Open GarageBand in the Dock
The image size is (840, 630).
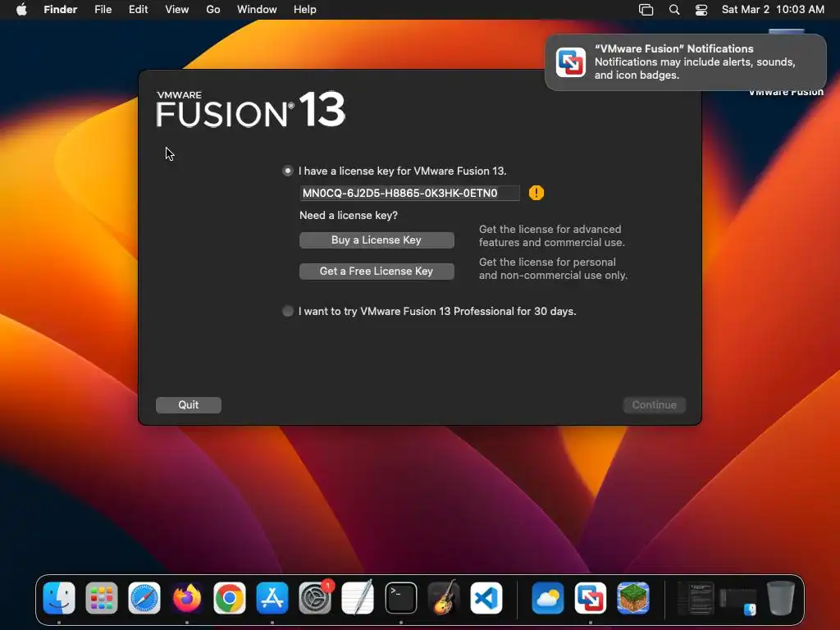tap(444, 598)
